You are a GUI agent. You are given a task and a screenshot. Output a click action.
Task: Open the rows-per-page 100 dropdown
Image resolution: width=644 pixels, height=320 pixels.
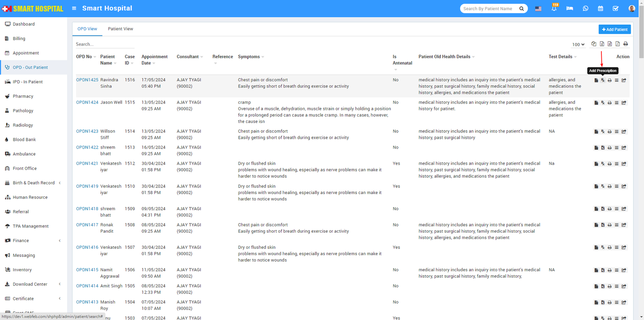click(x=578, y=45)
